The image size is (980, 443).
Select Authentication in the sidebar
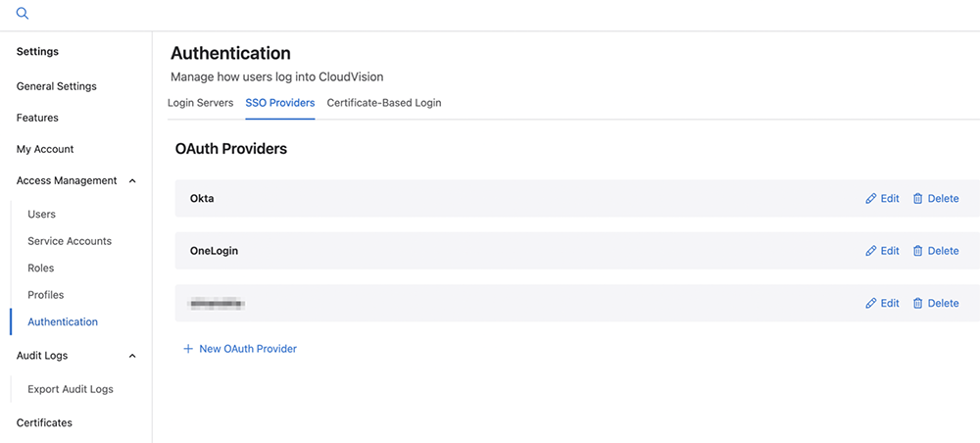(x=63, y=321)
